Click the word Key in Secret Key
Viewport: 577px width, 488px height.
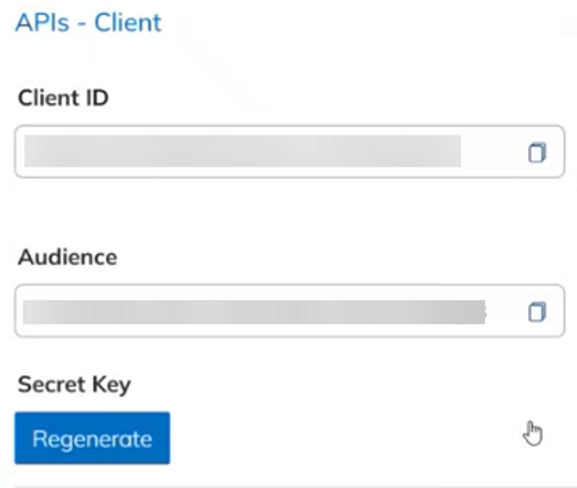(111, 386)
